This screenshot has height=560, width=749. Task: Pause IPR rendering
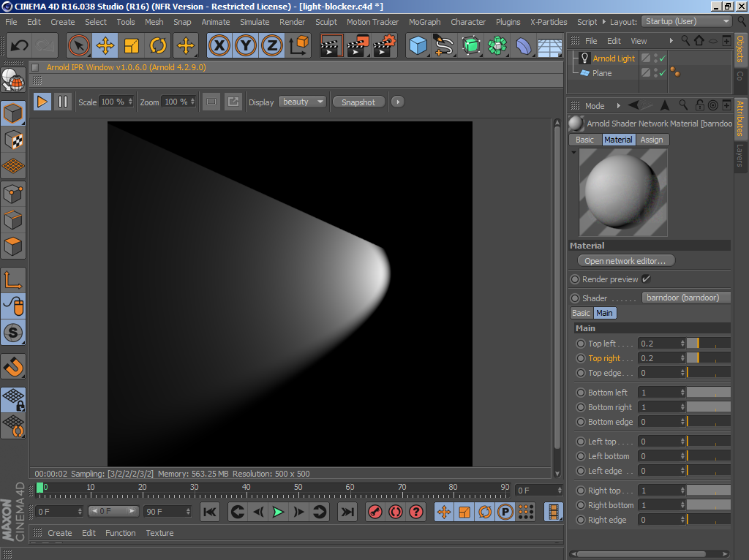click(63, 102)
